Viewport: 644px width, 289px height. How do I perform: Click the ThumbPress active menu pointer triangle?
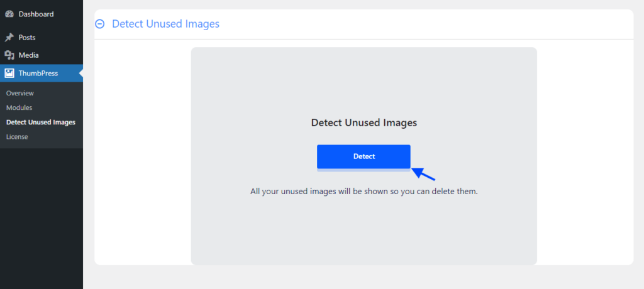(x=81, y=74)
